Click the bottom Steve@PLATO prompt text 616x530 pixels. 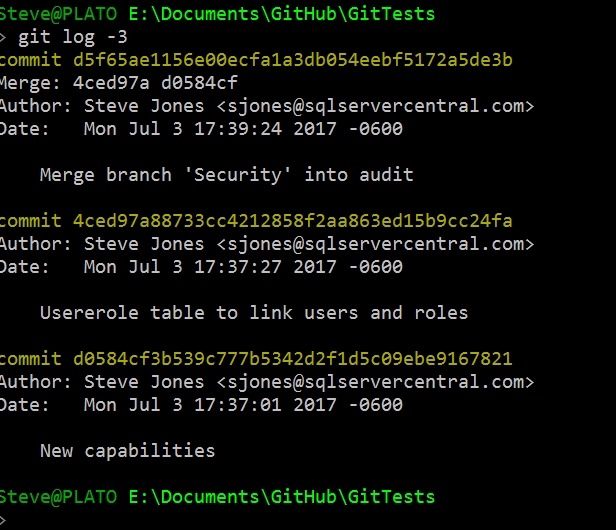[60, 497]
